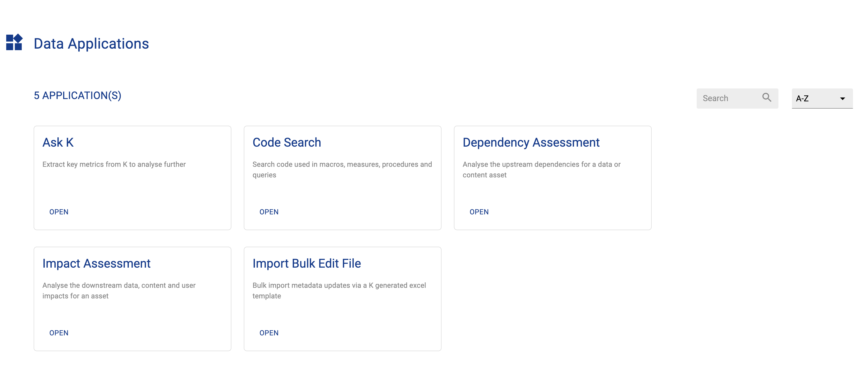The width and height of the screenshot is (868, 392).
Task: Open the Ask K application
Action: 59,212
